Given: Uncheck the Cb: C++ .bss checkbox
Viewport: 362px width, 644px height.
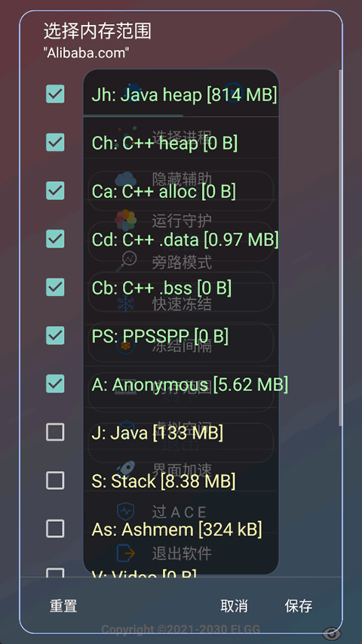Looking at the screenshot, I should [55, 287].
